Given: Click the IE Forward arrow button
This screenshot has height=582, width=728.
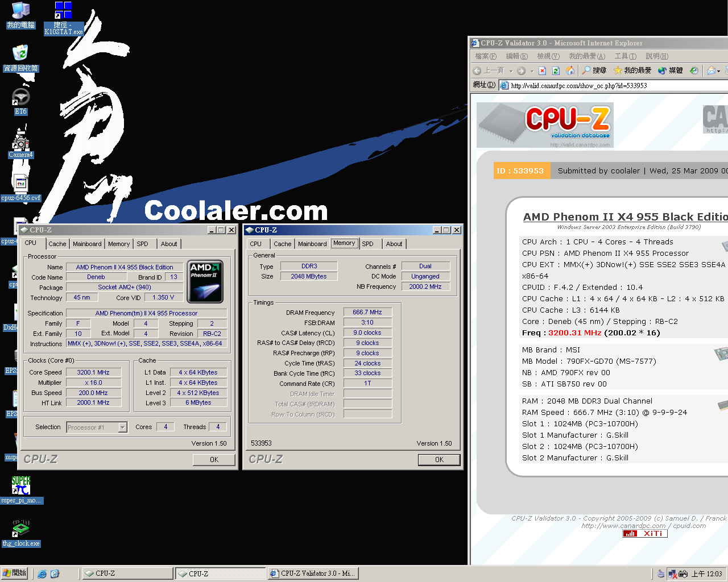Looking at the screenshot, I should point(521,70).
